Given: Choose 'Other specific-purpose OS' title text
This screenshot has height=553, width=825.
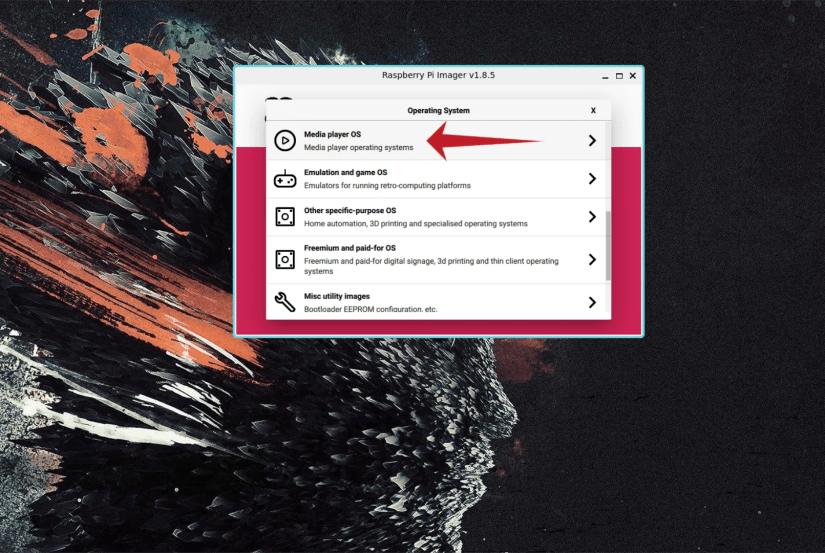Looking at the screenshot, I should point(350,210).
